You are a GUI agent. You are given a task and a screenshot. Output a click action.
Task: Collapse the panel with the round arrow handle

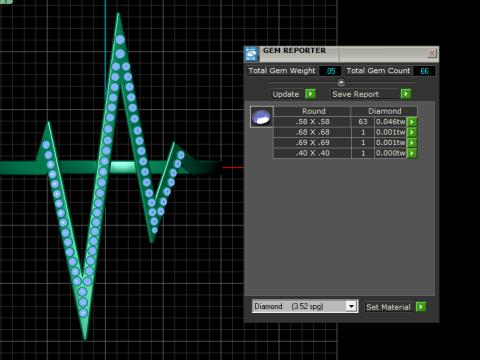[x=341, y=82]
